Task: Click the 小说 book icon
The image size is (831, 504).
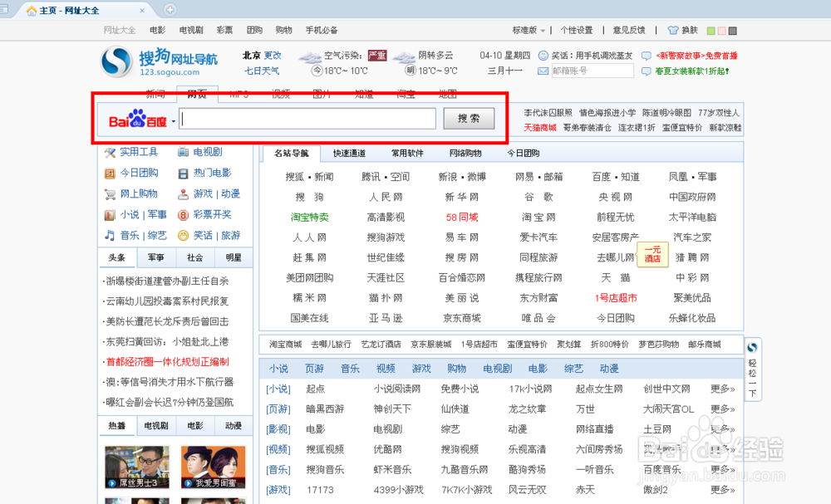Action: (110, 215)
